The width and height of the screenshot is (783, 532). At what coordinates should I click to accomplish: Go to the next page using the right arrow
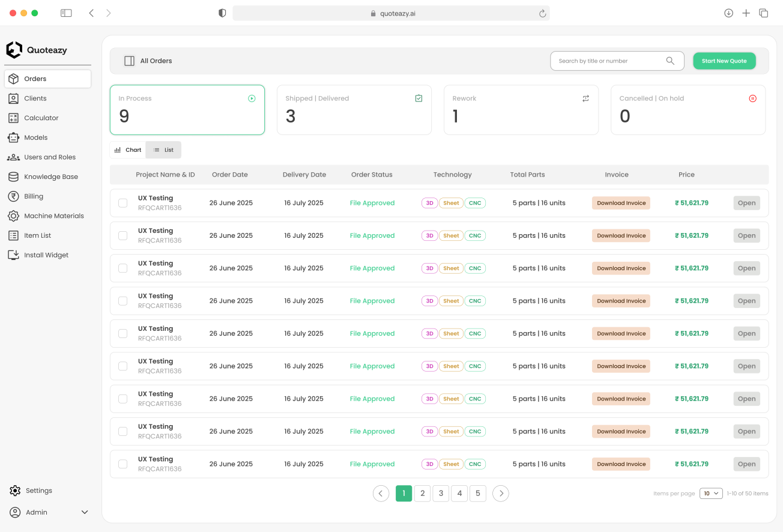pos(500,494)
